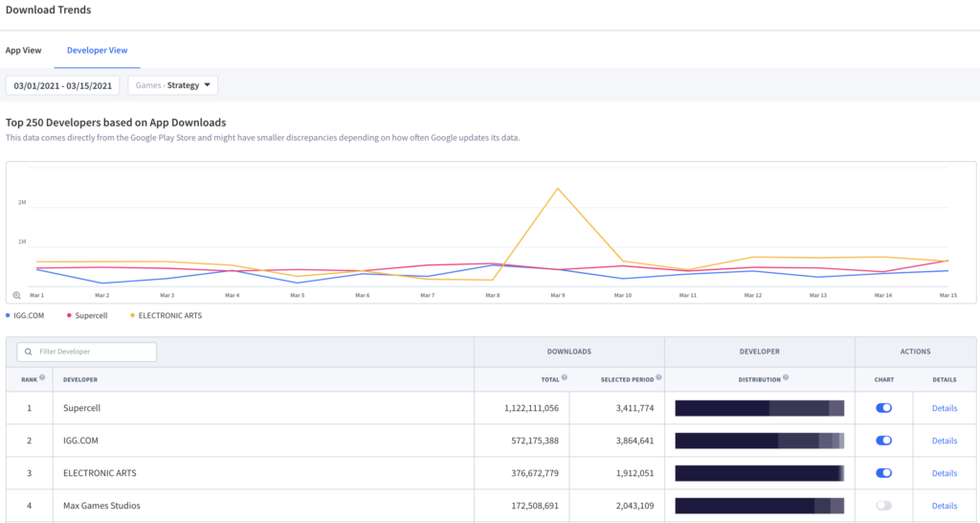Screen dimensions: 980x523
Task: Click total value 376,672,779
Action: pos(535,473)
